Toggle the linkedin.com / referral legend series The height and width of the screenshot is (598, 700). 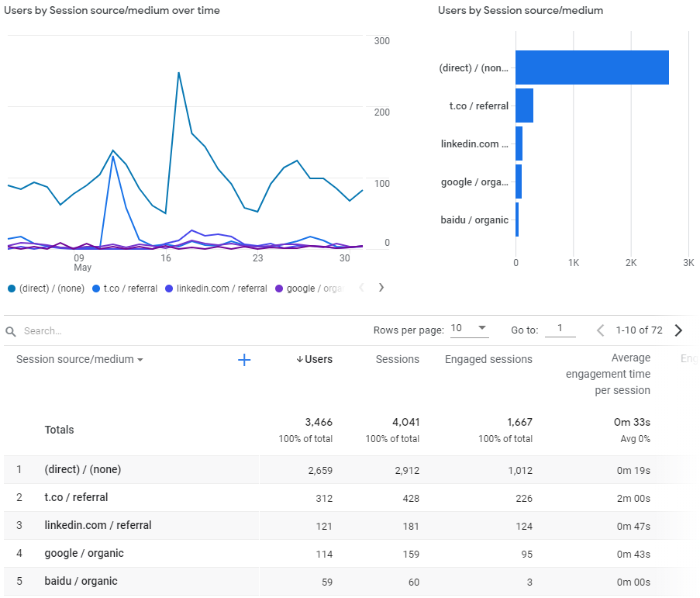click(x=216, y=289)
